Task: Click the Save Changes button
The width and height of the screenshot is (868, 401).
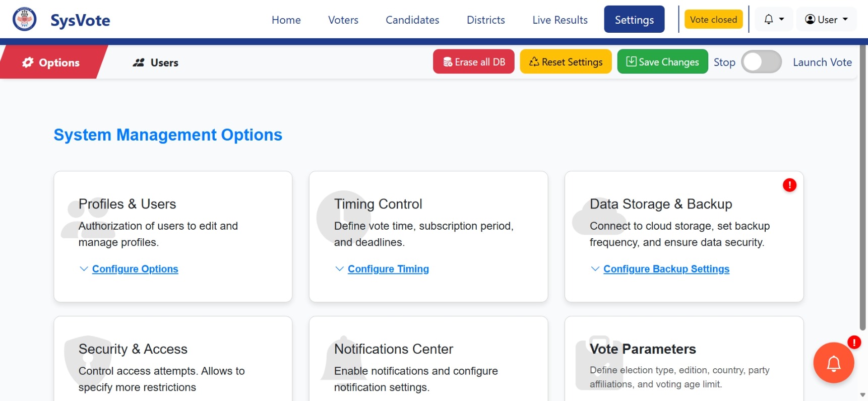Action: (x=662, y=62)
